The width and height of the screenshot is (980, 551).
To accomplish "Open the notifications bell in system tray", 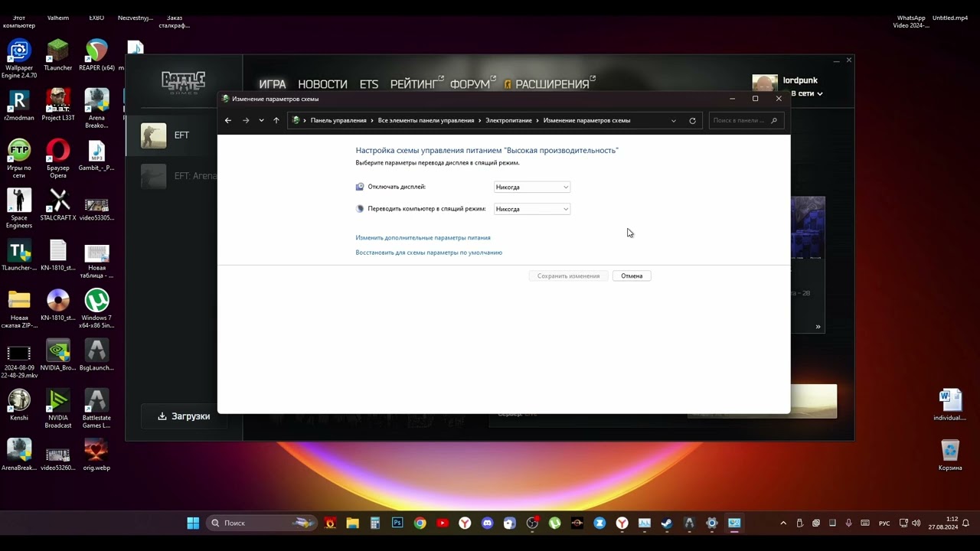I will tap(965, 523).
